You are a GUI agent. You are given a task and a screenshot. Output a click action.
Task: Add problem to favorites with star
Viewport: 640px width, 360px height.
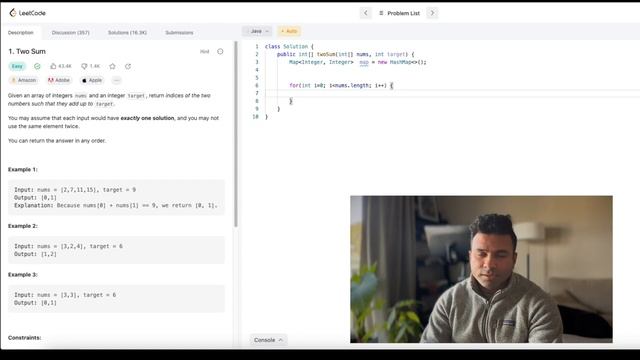click(x=112, y=66)
